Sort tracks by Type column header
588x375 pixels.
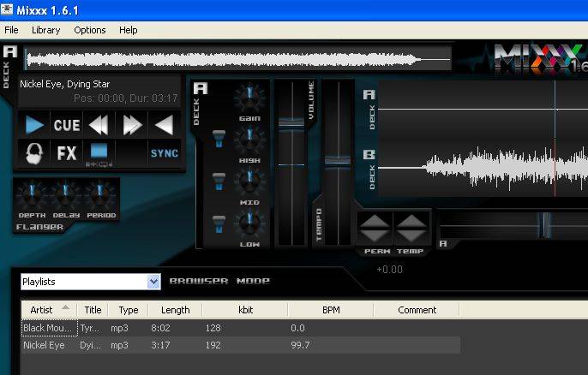tap(129, 310)
